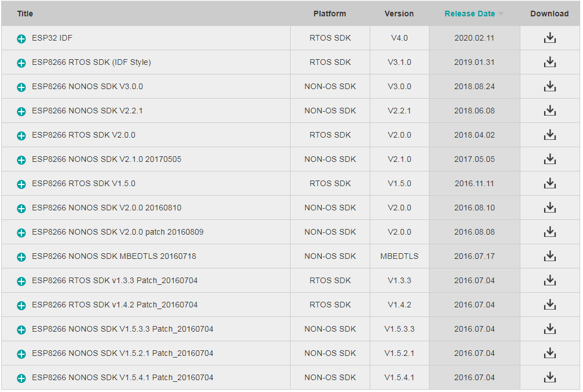Sort table by Release Date column
The height and width of the screenshot is (392, 583).
[x=470, y=14]
